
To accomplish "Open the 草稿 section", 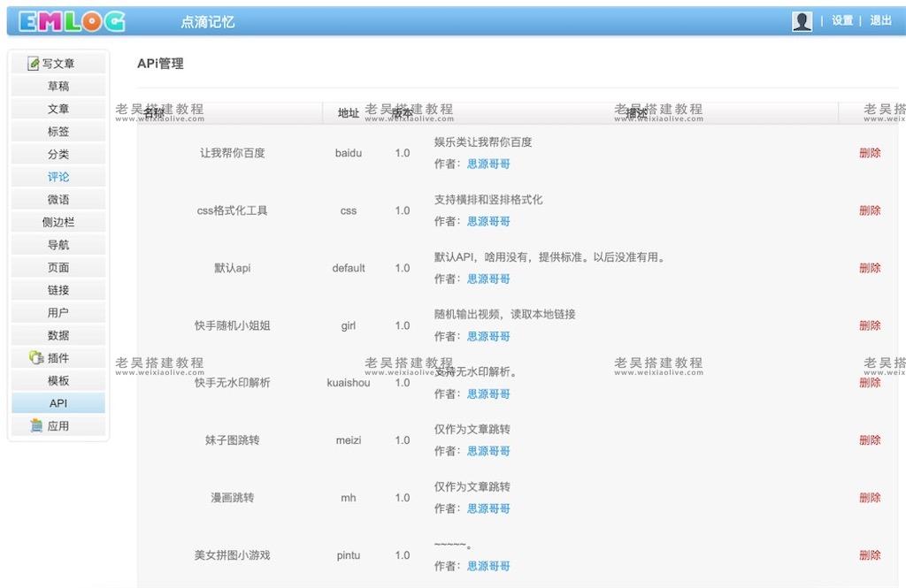I will (x=58, y=85).
